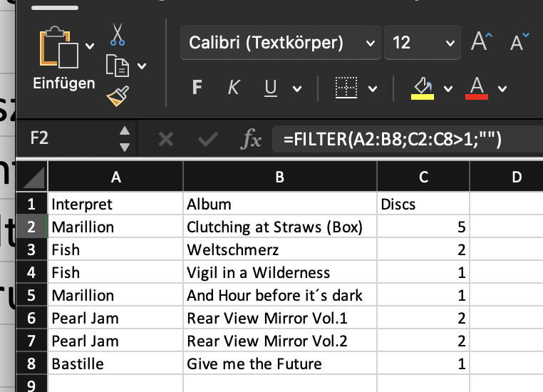This screenshot has width=543, height=392.
Task: Select row 5 header
Action: pos(31,295)
